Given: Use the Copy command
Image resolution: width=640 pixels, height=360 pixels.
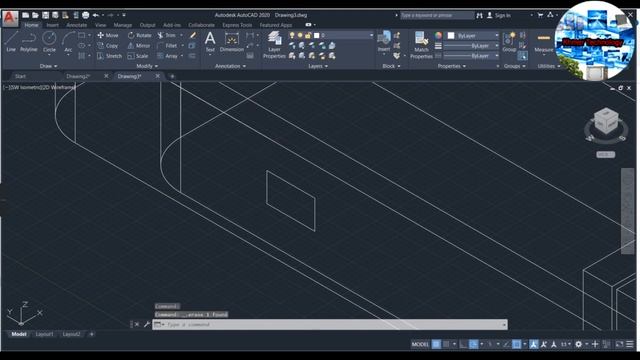Looking at the screenshot, I should 108,46.
